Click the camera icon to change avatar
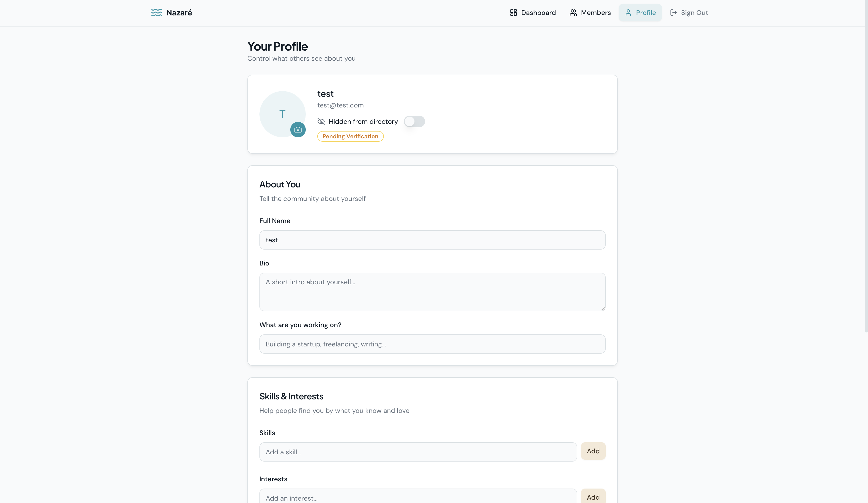This screenshot has width=868, height=503. pyautogui.click(x=298, y=130)
